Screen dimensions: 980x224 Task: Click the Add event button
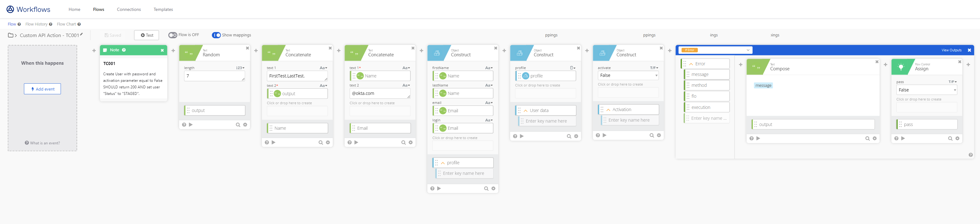pos(42,89)
